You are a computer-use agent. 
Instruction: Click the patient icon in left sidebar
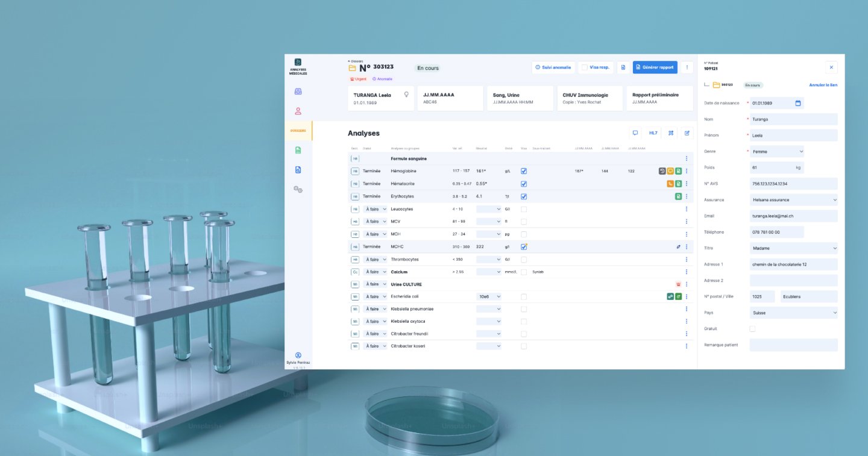(298, 111)
